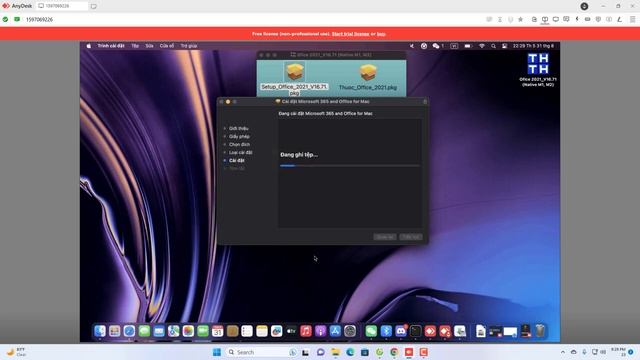The image size is (640, 360).
Task: Click the 1597069226 AnyDesk session tab
Action: 62,6
